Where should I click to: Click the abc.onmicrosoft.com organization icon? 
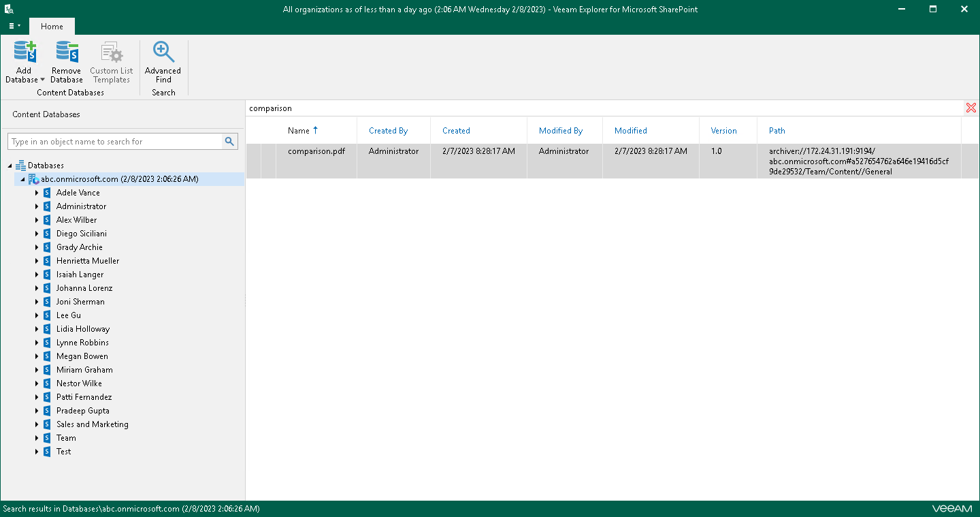point(33,179)
